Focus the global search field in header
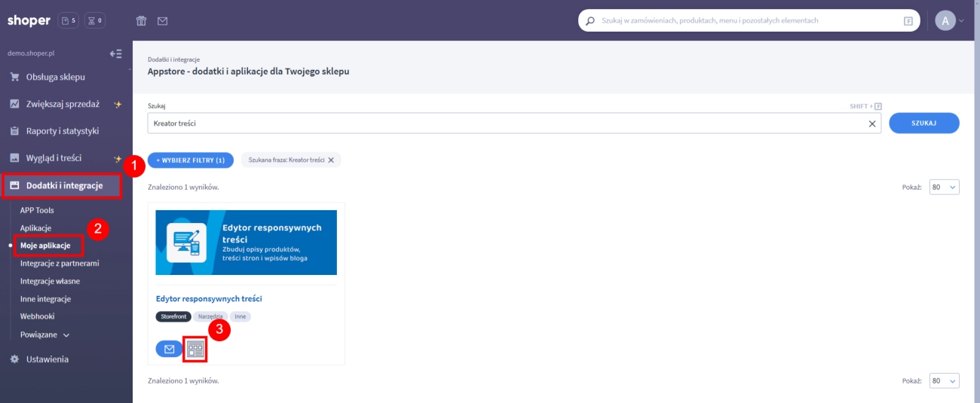The height and width of the screenshot is (403, 980). (746, 21)
